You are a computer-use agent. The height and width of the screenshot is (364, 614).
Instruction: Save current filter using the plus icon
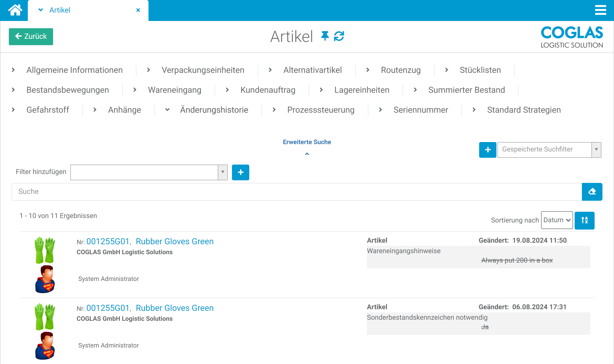coord(488,150)
